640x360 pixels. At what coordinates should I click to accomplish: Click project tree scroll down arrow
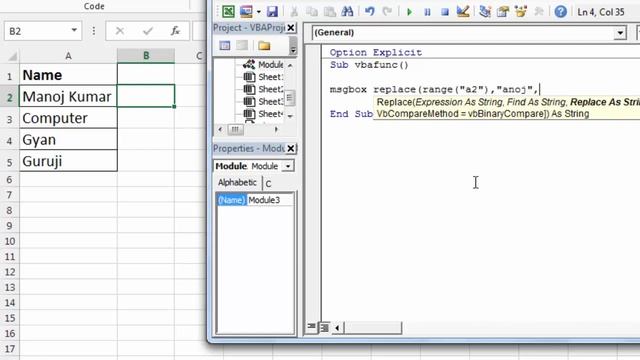click(x=290, y=116)
